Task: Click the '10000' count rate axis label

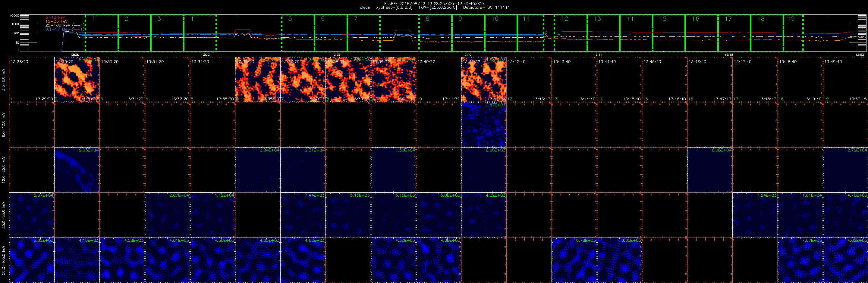Action: coord(14,15)
